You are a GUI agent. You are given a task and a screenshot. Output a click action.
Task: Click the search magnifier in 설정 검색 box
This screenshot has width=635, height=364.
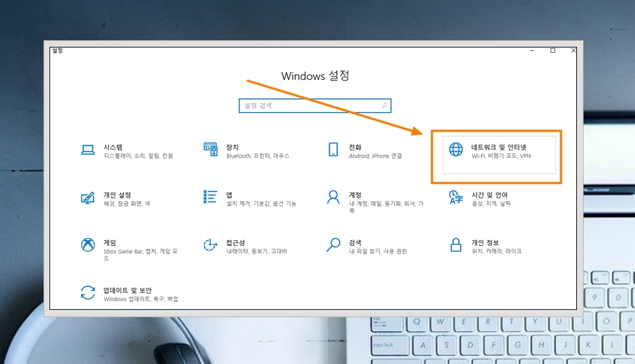[x=384, y=106]
